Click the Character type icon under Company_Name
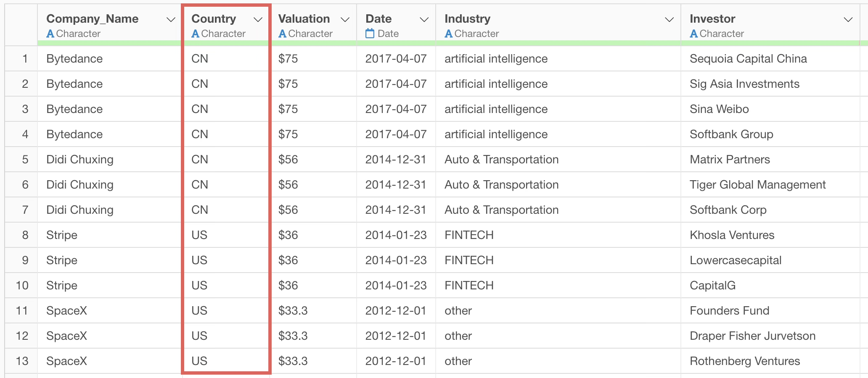868x378 pixels. click(x=50, y=34)
